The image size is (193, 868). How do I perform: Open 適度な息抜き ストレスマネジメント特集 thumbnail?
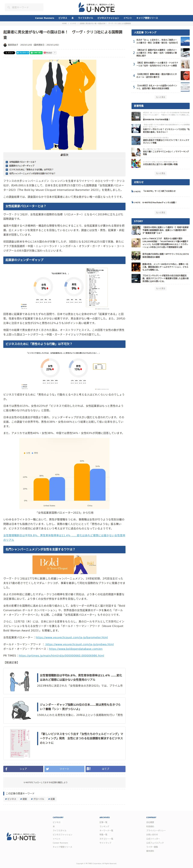tap(136, 140)
